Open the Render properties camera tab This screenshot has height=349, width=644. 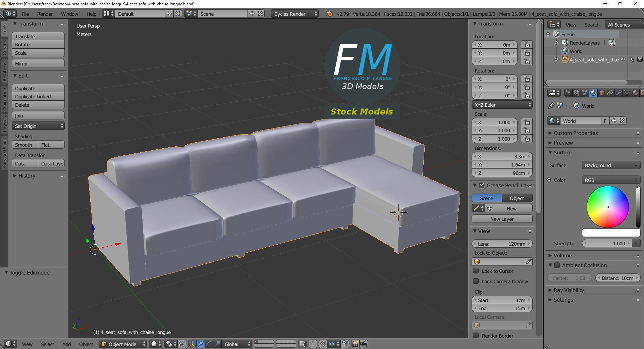[x=569, y=93]
